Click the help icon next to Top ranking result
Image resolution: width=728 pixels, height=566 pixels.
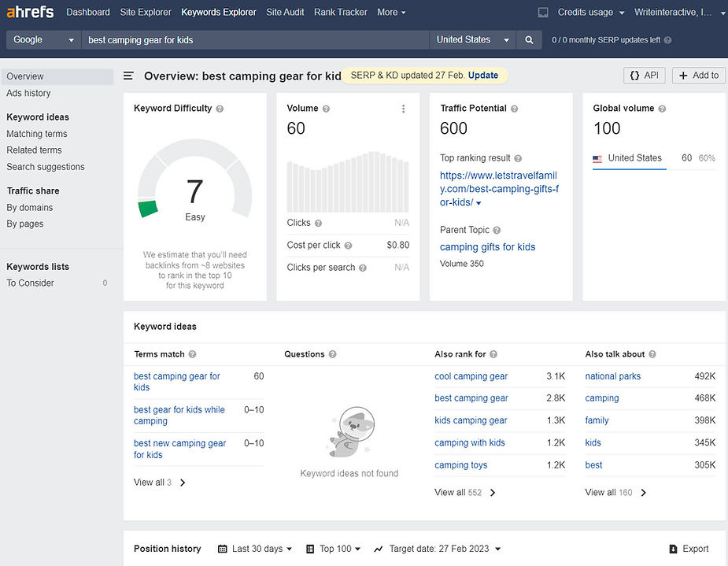[518, 158]
